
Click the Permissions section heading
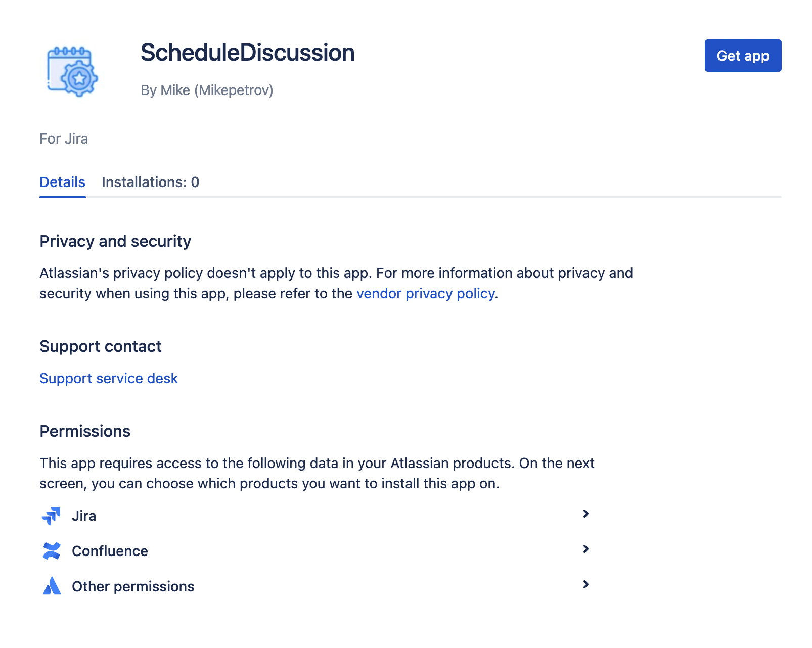pos(85,431)
